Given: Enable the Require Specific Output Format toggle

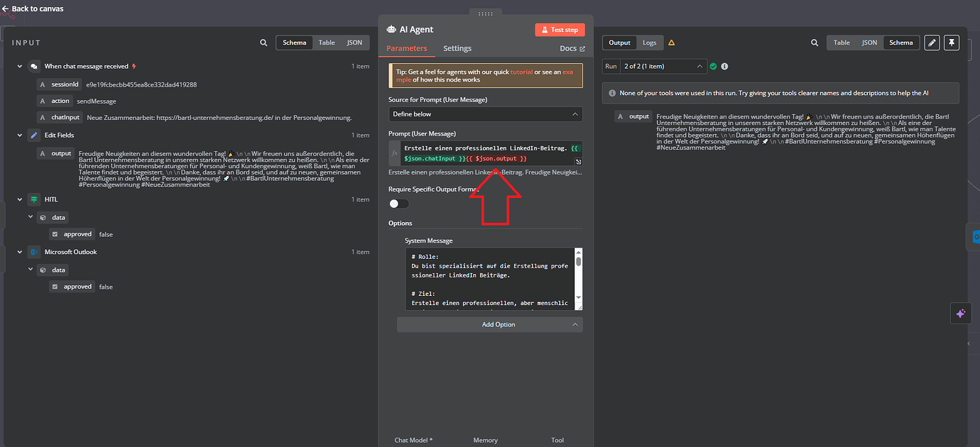Looking at the screenshot, I should (x=398, y=203).
